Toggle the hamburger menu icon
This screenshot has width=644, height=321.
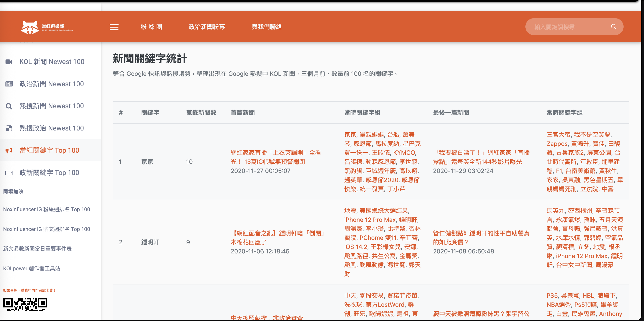pos(114,27)
